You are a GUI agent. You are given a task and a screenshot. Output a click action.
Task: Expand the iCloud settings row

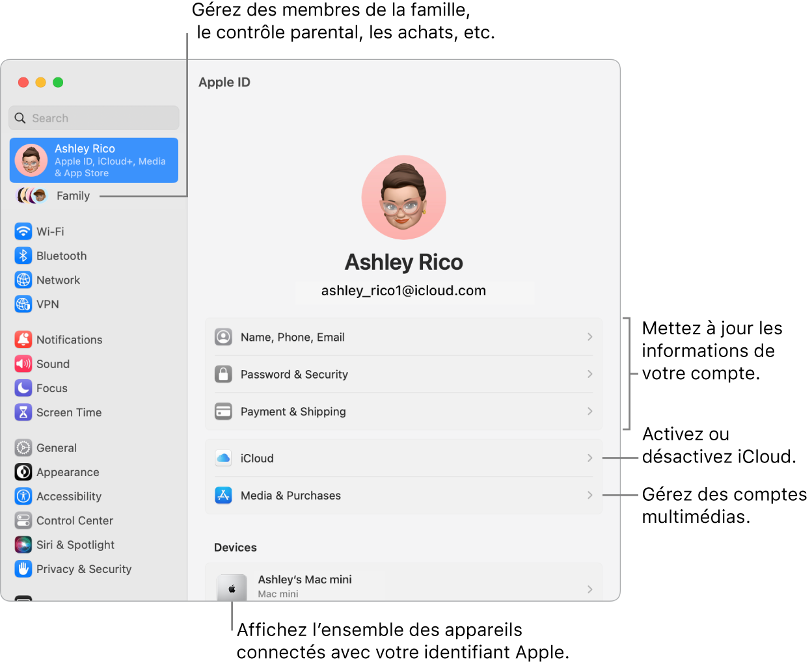tap(403, 458)
